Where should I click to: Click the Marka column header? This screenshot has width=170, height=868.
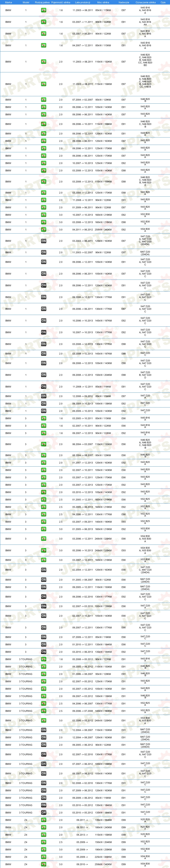[8, 2]
